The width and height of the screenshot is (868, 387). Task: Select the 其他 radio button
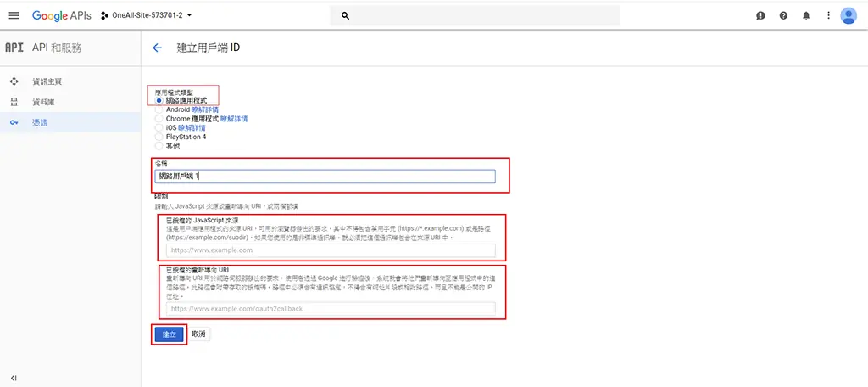[x=159, y=146]
